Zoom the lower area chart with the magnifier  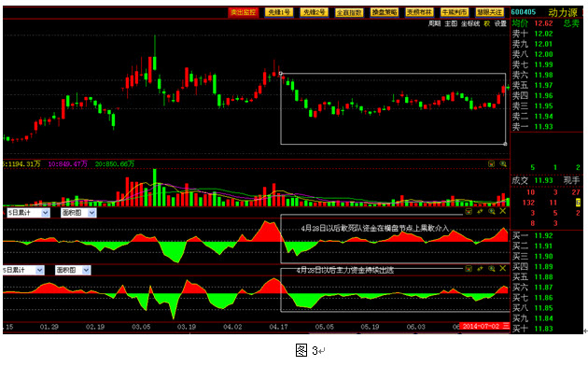pyautogui.click(x=492, y=269)
